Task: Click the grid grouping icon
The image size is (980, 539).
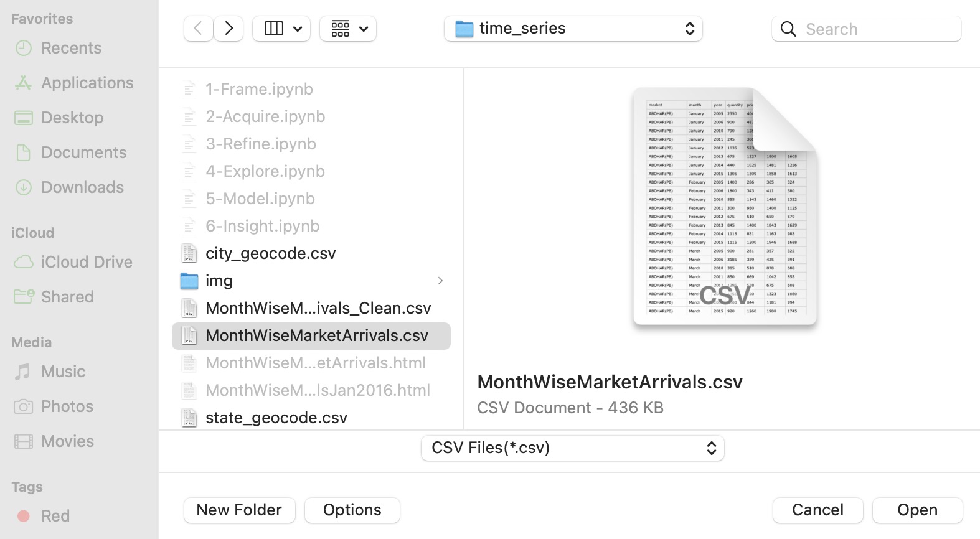Action: [x=340, y=29]
